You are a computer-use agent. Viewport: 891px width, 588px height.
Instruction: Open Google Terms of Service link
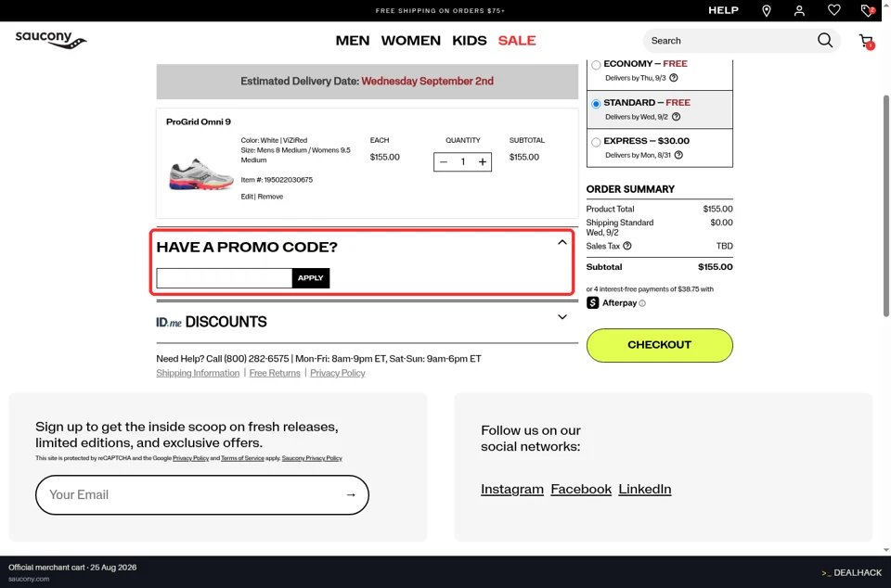coord(242,458)
